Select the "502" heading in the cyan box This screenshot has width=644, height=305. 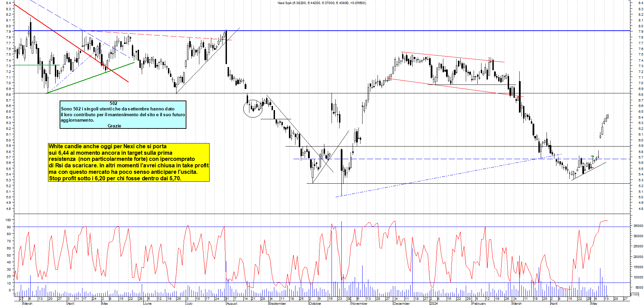pos(113,103)
